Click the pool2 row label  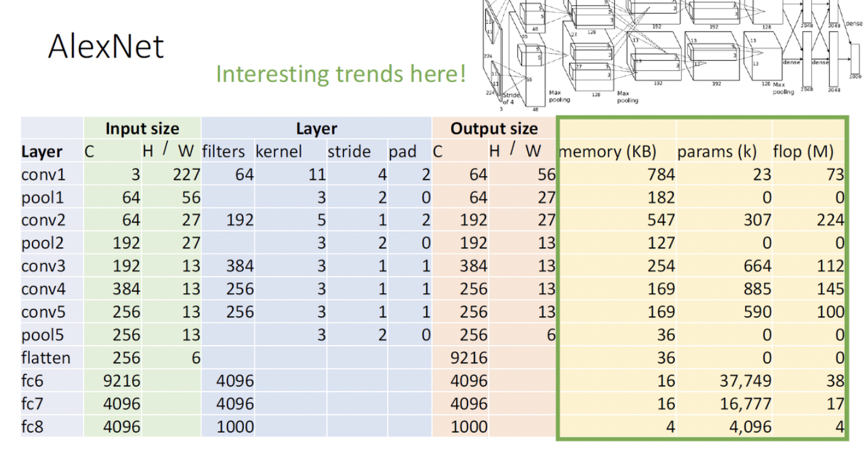point(42,243)
